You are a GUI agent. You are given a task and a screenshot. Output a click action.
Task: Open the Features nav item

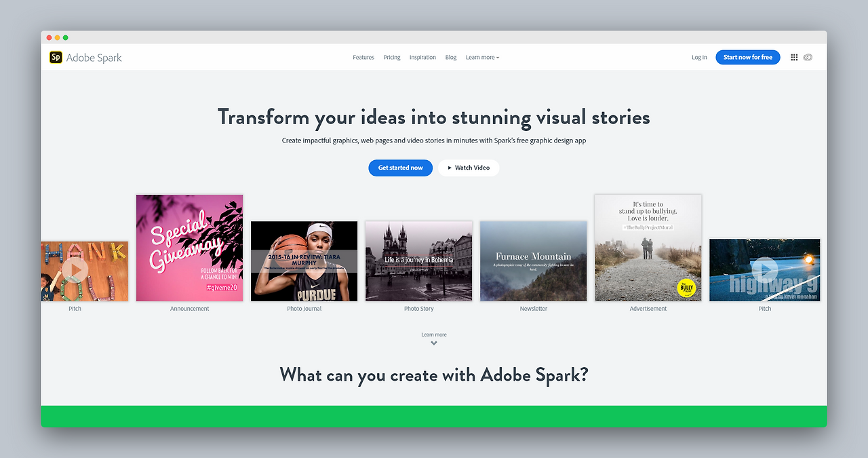[x=363, y=58]
